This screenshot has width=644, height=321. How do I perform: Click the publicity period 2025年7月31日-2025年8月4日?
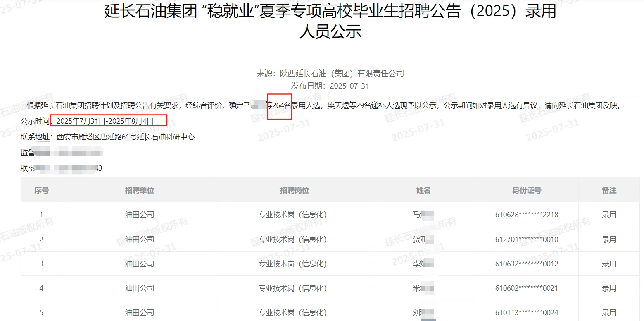coord(105,121)
